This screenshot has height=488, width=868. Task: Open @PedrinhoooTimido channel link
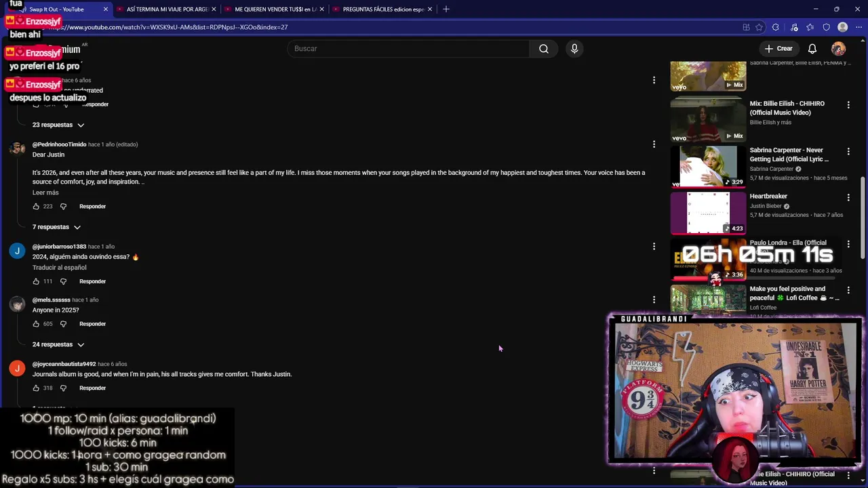(x=59, y=144)
